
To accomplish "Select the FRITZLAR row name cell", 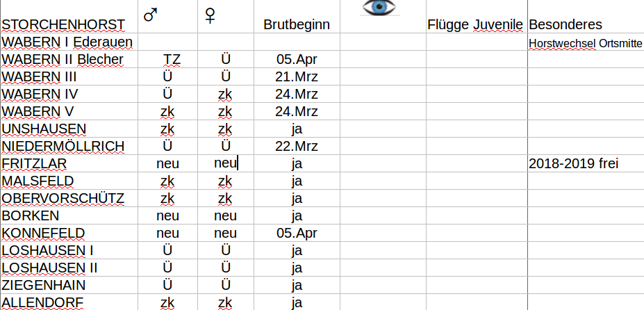I will [x=69, y=163].
